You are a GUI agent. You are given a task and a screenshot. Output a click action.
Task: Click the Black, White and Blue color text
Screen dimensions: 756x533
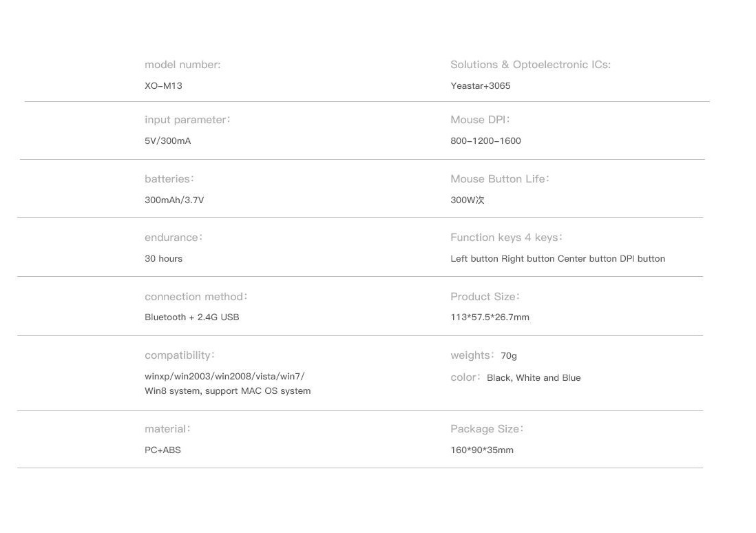534,378
